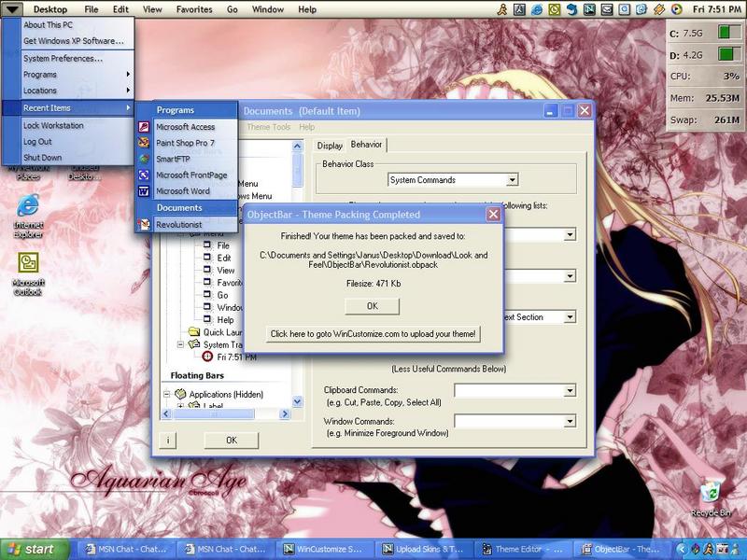Open the Window Commands dropdown
747x560 pixels.
(570, 421)
